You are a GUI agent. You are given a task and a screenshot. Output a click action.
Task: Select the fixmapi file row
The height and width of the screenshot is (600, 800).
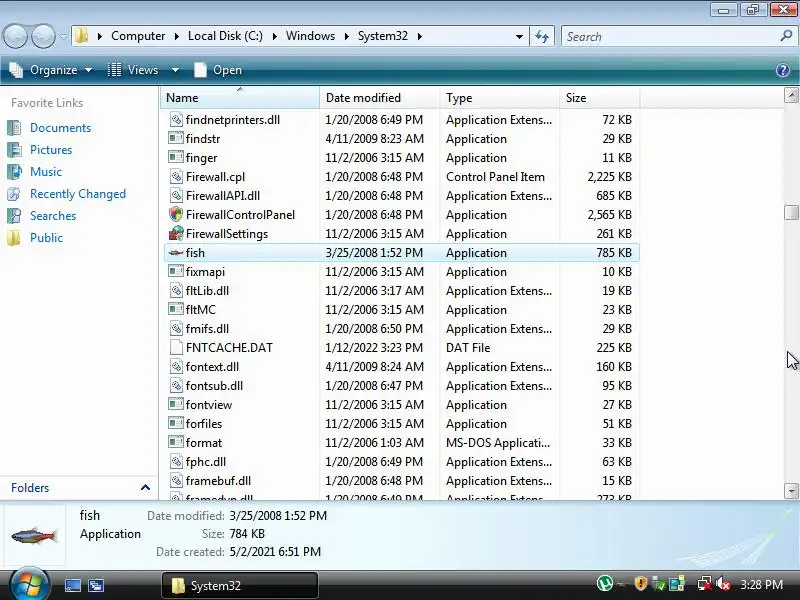click(402, 272)
